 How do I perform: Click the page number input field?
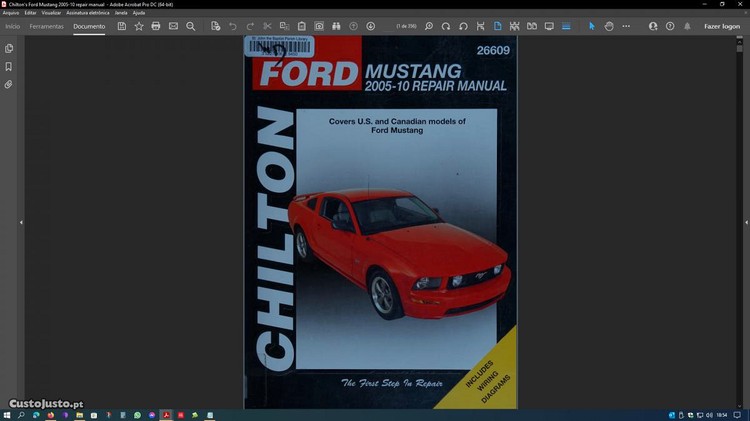click(407, 26)
